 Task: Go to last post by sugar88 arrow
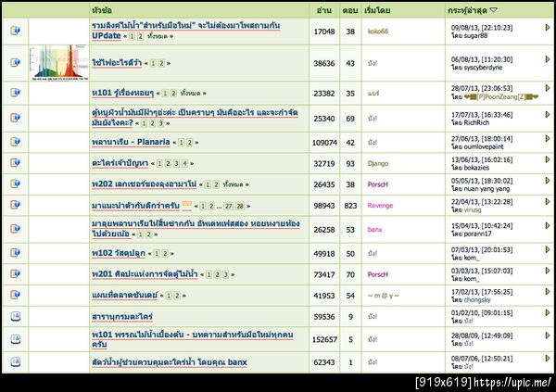pyautogui.click(x=548, y=27)
